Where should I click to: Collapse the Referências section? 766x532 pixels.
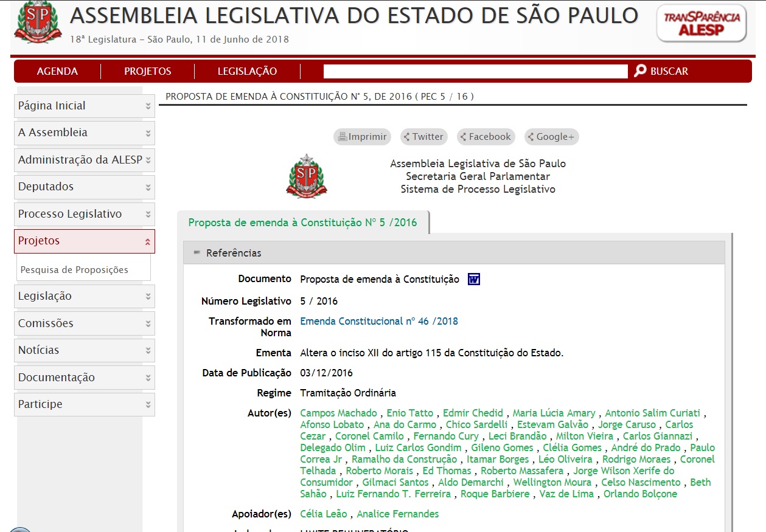(x=197, y=252)
